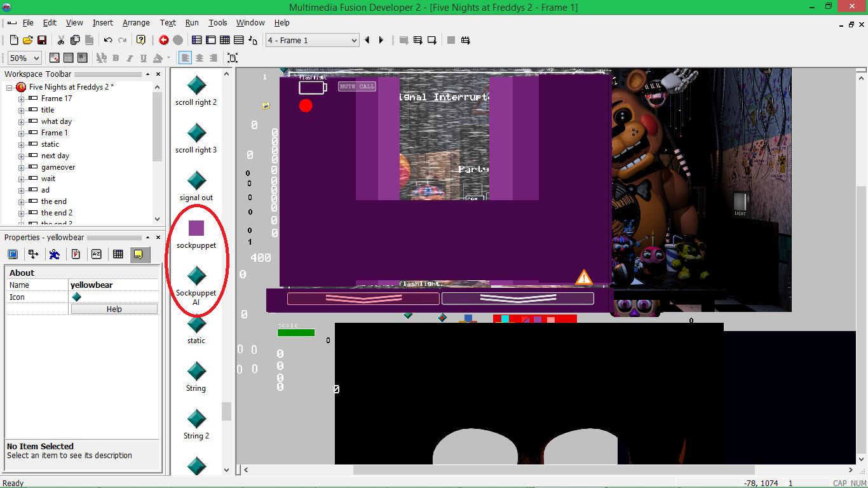Expand the 'what day' tree node
868x488 pixels.
click(21, 121)
